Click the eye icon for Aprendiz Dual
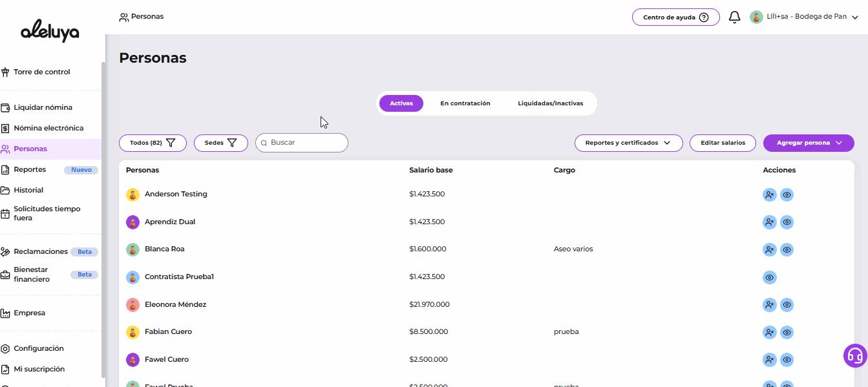 coord(787,222)
